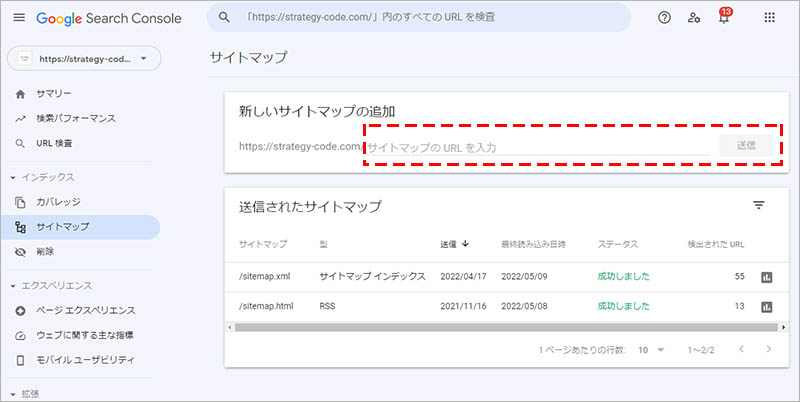Select カバレッジ in the sidebar

58,202
